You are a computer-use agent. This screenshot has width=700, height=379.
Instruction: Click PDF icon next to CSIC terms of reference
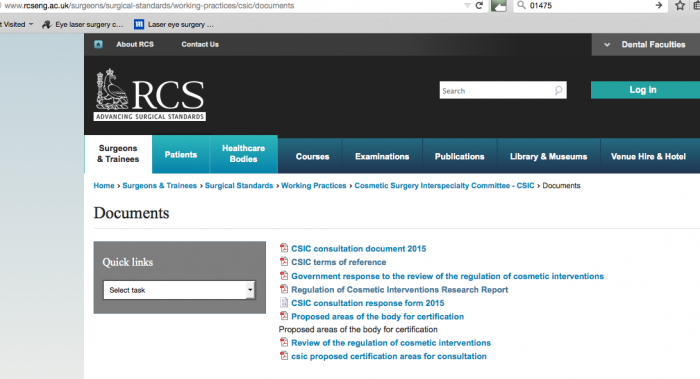tap(283, 261)
